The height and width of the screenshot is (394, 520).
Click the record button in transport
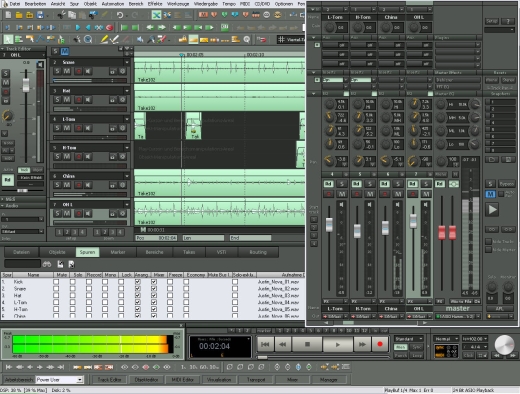click(380, 344)
